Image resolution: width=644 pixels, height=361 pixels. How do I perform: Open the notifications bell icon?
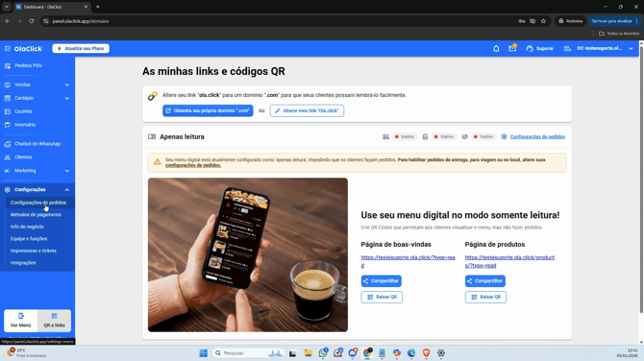pyautogui.click(x=496, y=48)
